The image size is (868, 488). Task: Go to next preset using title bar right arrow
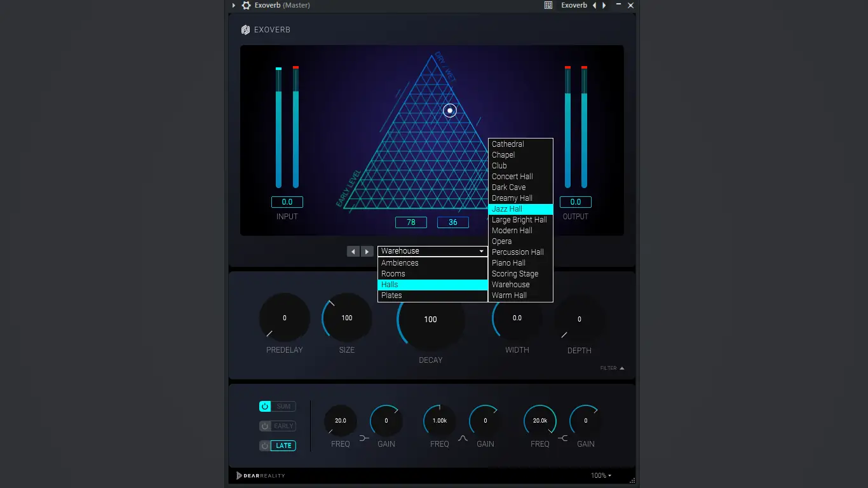pyautogui.click(x=604, y=5)
